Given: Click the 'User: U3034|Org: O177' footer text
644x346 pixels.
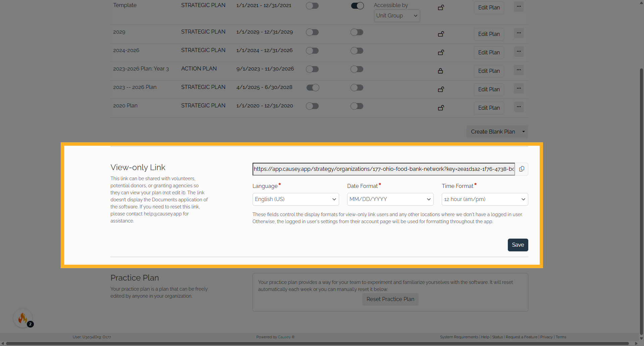Looking at the screenshot, I should [92, 337].
